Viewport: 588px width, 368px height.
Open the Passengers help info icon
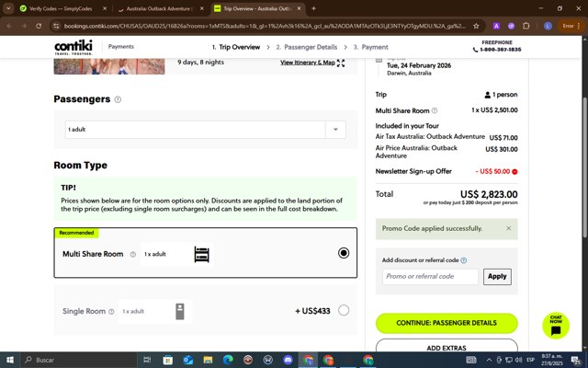point(118,99)
